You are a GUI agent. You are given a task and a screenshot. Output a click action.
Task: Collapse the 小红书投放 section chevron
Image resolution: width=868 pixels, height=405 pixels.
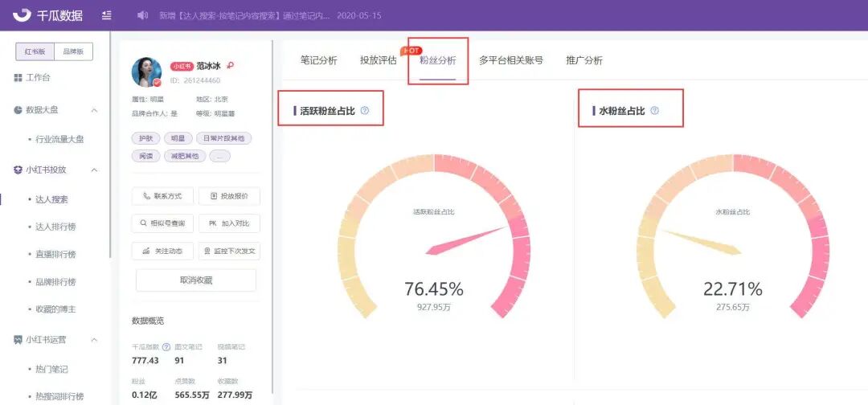(94, 170)
